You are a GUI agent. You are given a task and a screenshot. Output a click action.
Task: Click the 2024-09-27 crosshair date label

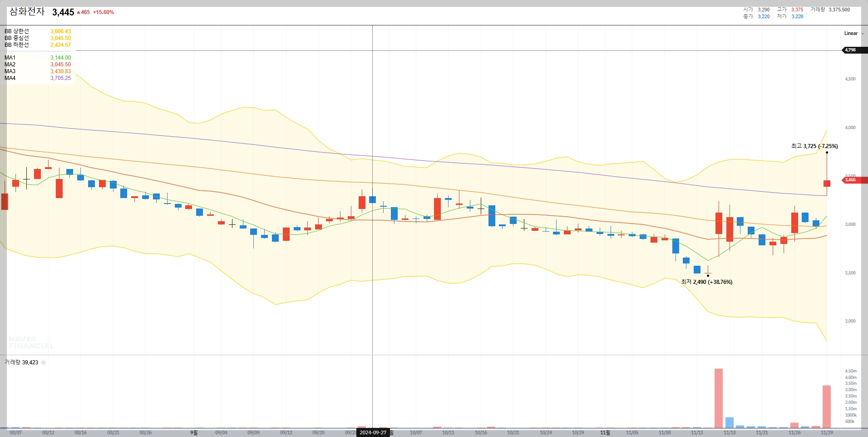(x=373, y=432)
